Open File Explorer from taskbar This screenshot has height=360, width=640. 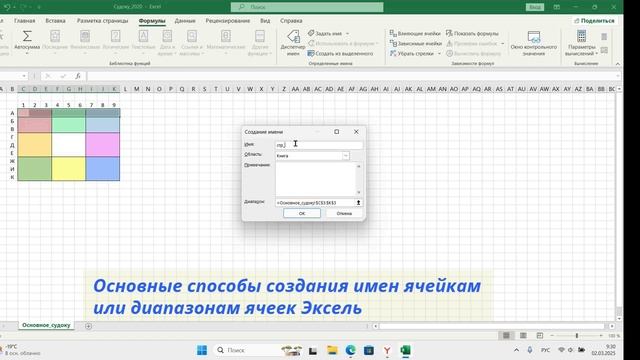tap(332, 350)
